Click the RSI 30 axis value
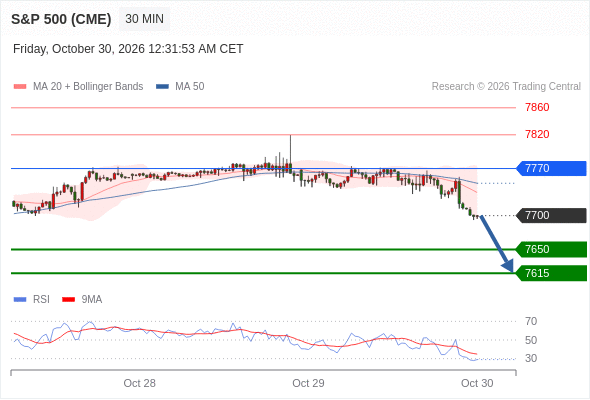 click(531, 358)
